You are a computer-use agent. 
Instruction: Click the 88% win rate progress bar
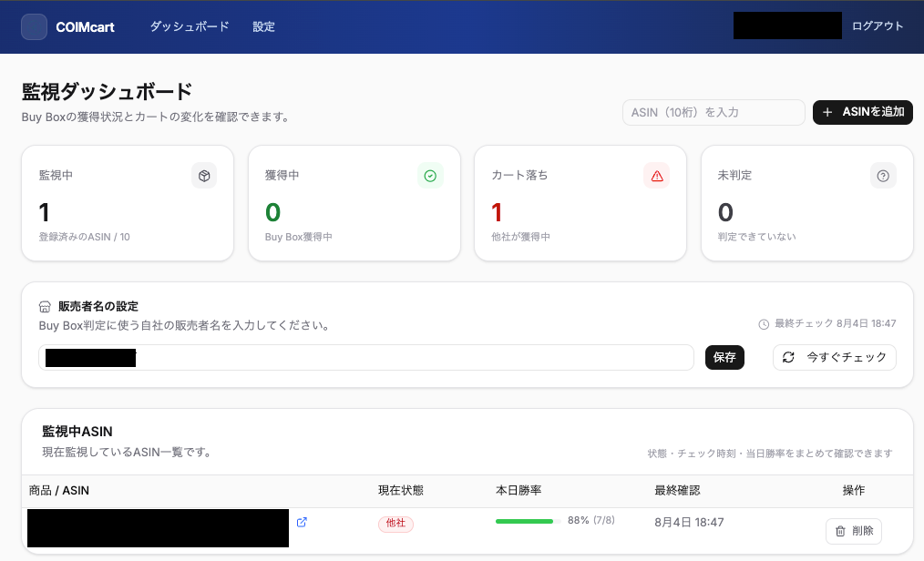pos(528,521)
